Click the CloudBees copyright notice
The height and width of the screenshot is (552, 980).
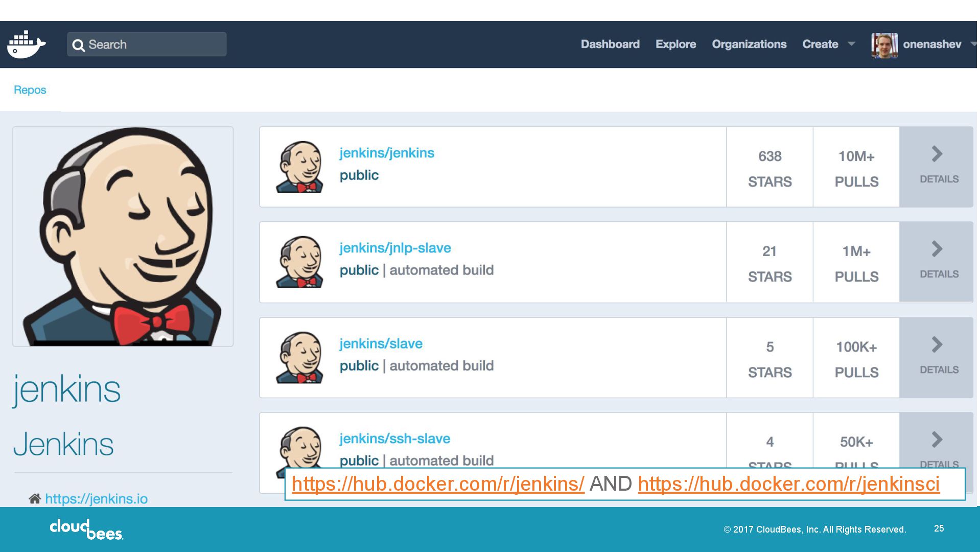[814, 530]
